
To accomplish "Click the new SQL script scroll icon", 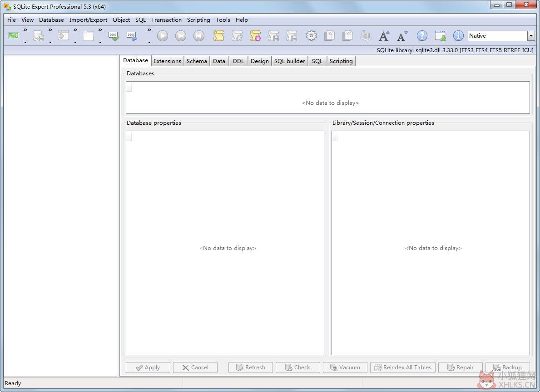I will (x=219, y=36).
